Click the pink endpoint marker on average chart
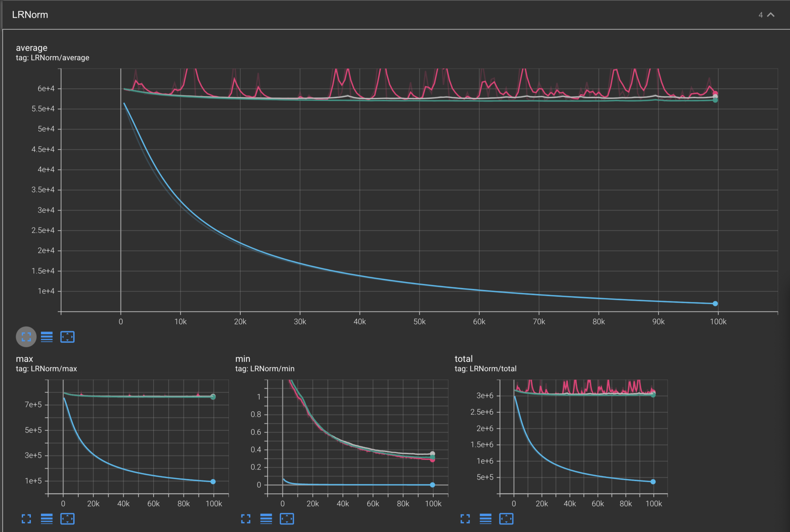This screenshot has width=790, height=532. click(x=715, y=93)
